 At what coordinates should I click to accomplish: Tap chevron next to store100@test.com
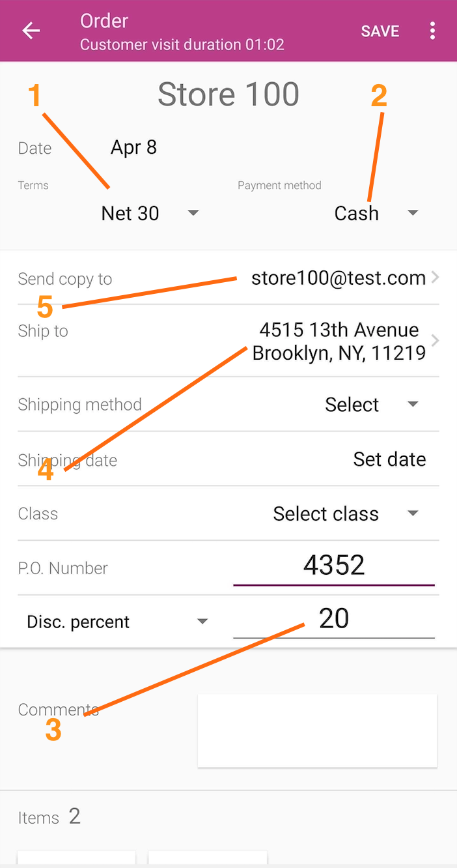(436, 278)
